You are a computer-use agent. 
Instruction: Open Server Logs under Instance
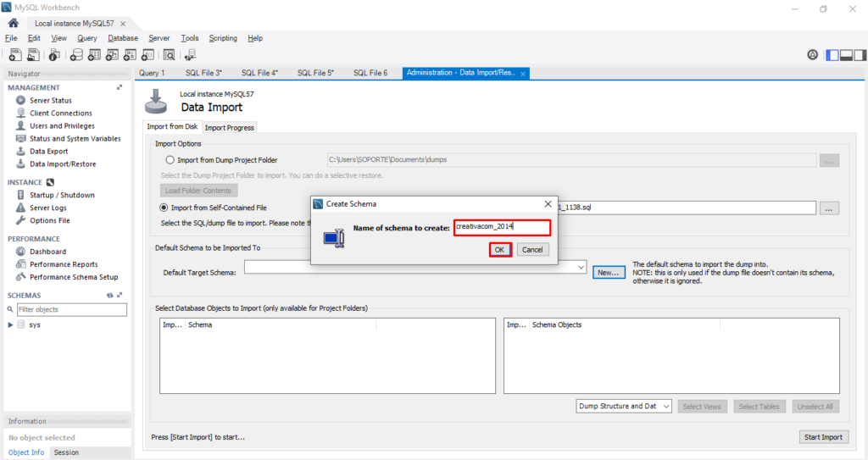coord(48,208)
